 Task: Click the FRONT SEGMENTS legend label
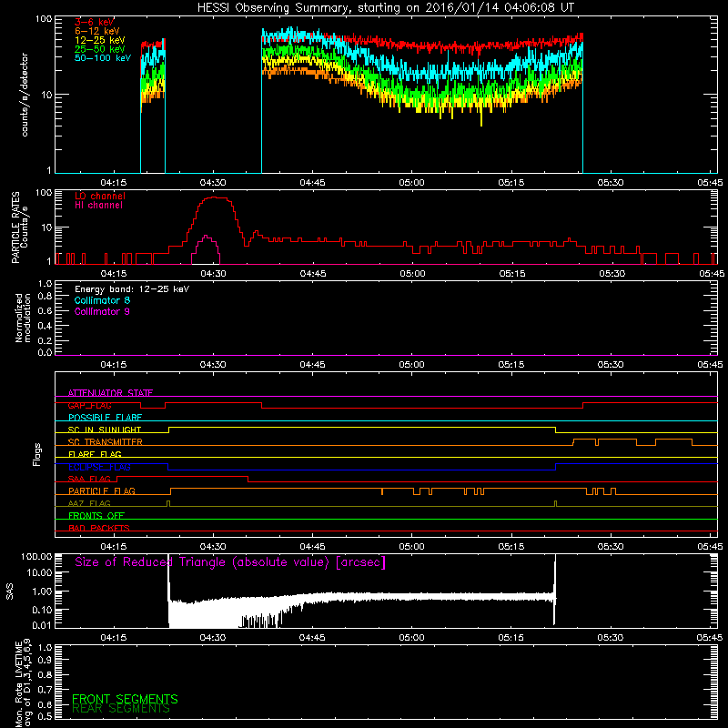pyautogui.click(x=125, y=699)
